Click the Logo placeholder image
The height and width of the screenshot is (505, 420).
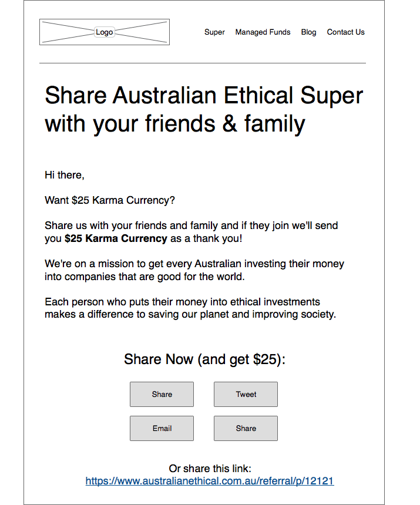click(x=105, y=32)
